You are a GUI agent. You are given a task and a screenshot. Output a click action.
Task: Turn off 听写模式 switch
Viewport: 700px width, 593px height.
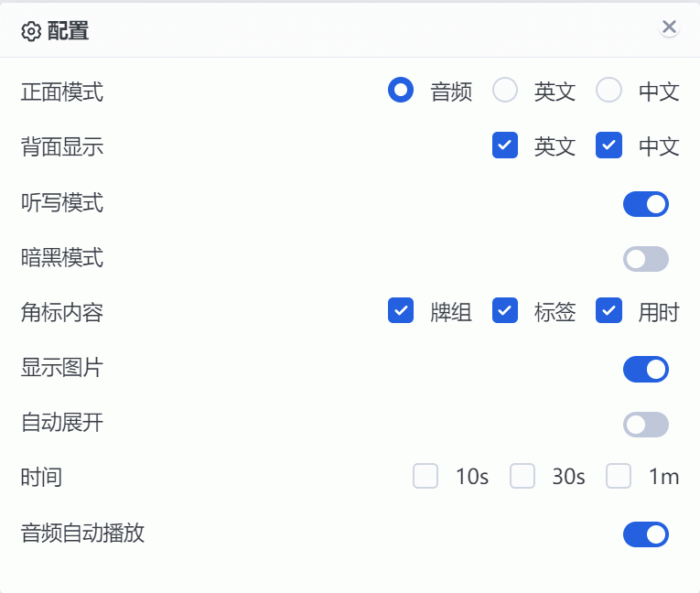click(646, 204)
